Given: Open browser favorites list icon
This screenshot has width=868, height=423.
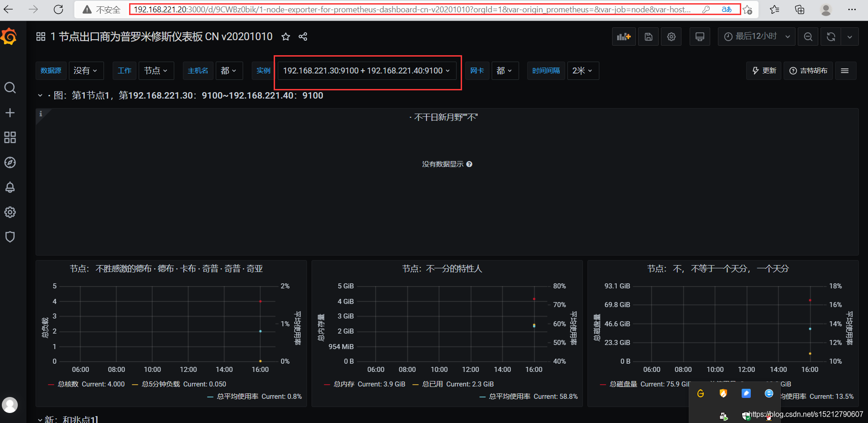Looking at the screenshot, I should point(774,9).
